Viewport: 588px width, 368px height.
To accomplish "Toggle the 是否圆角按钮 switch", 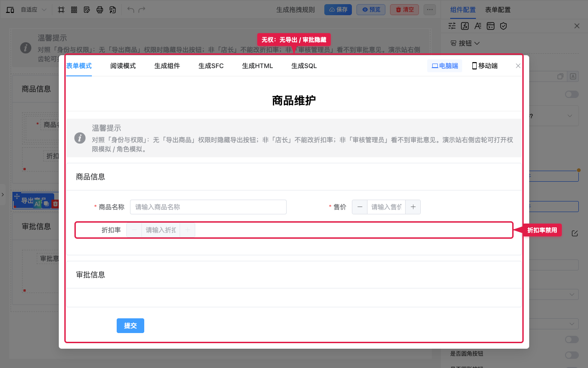I will 572,355.
